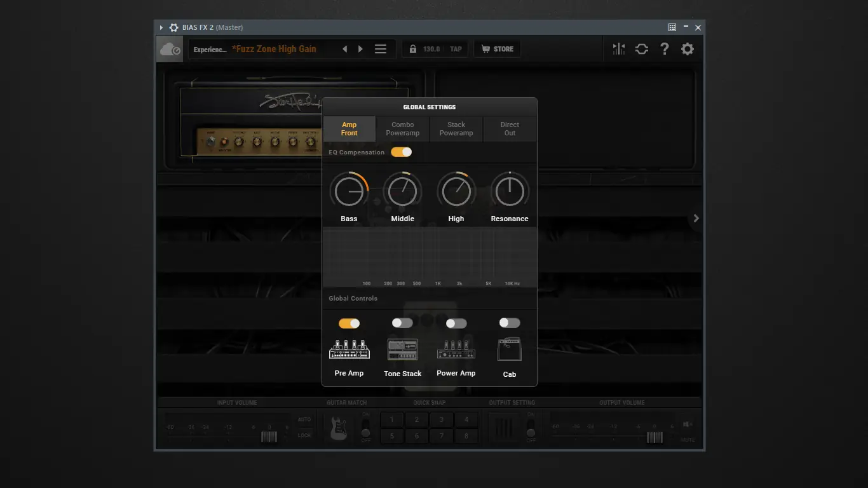Open the settings gear icon
868x488 pixels.
pos(688,49)
